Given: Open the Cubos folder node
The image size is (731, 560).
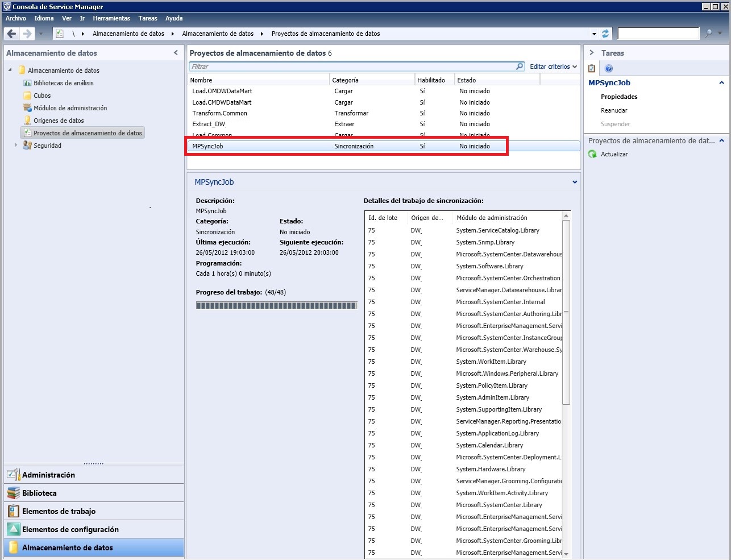Looking at the screenshot, I should coord(41,96).
